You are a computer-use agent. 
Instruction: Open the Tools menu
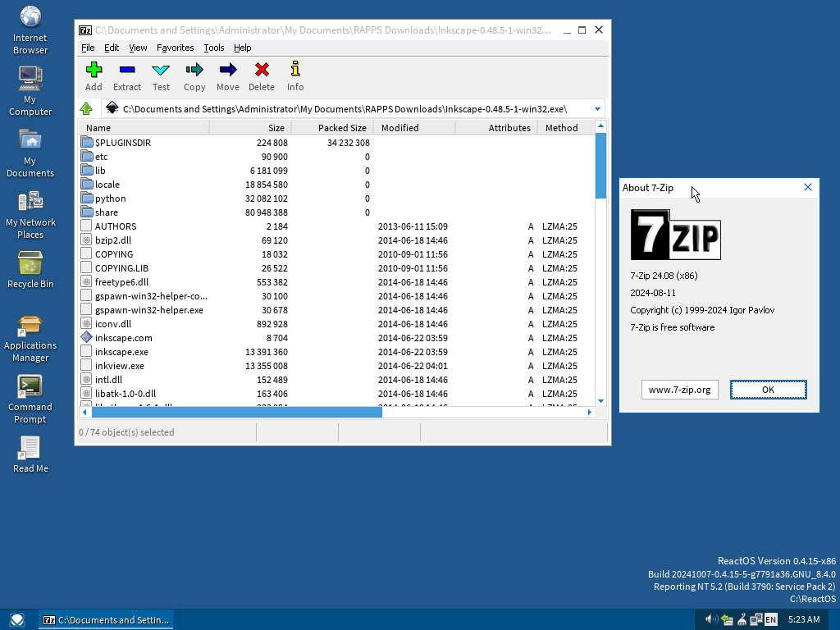coord(214,48)
